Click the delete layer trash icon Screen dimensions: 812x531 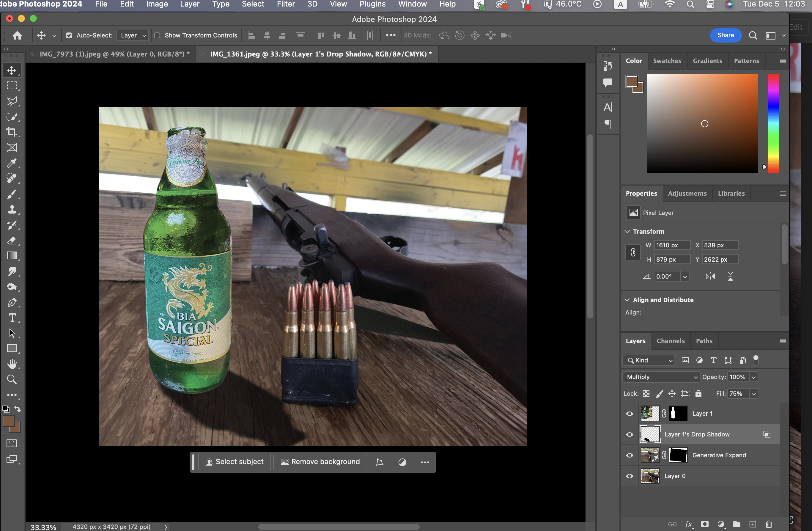(768, 524)
